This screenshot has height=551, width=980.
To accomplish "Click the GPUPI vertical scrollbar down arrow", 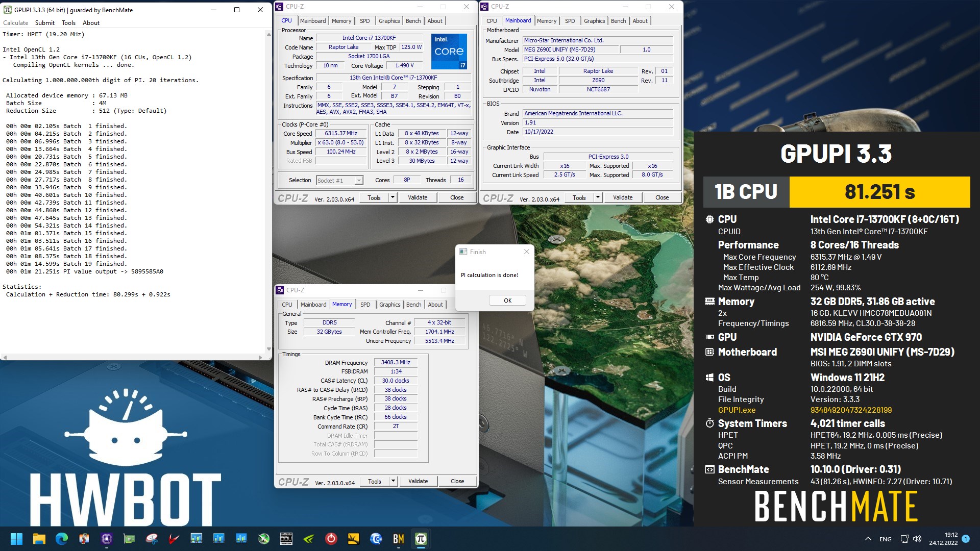I will (x=268, y=349).
